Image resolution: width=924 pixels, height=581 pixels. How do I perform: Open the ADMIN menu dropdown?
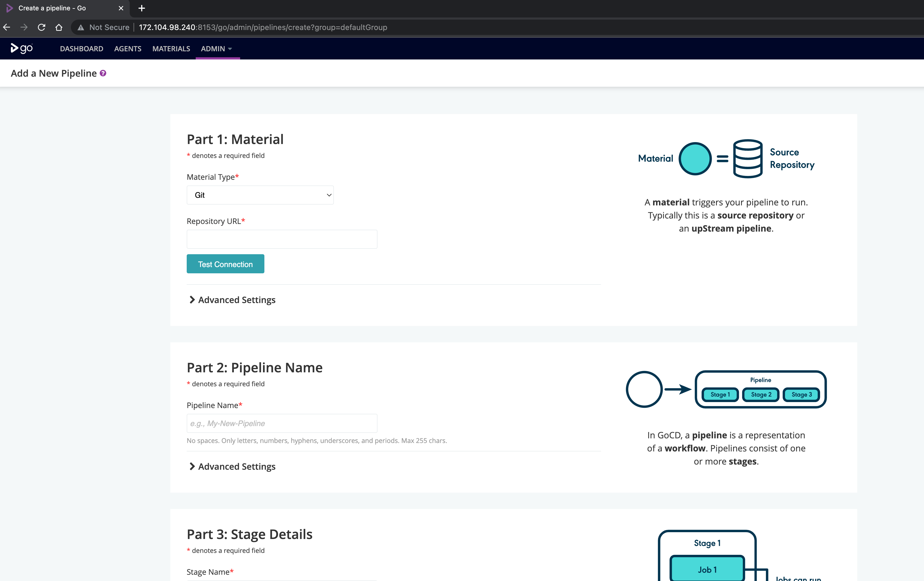(x=216, y=49)
